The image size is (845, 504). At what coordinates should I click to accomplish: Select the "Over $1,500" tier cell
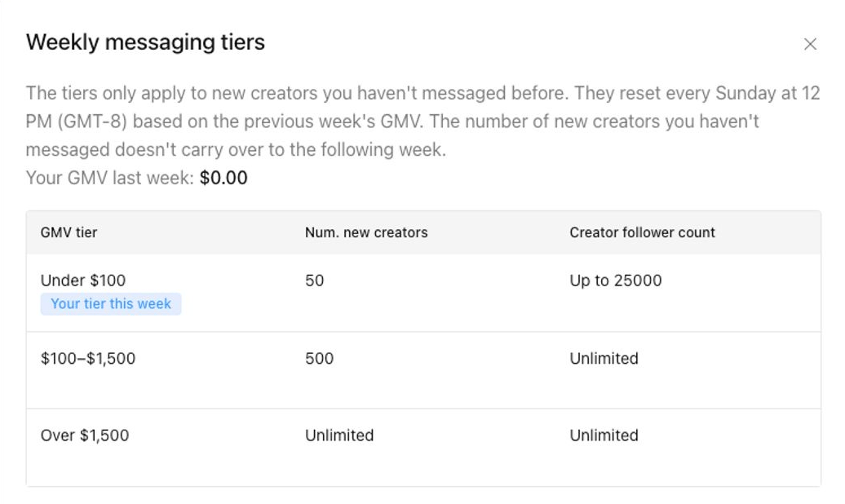click(x=85, y=435)
